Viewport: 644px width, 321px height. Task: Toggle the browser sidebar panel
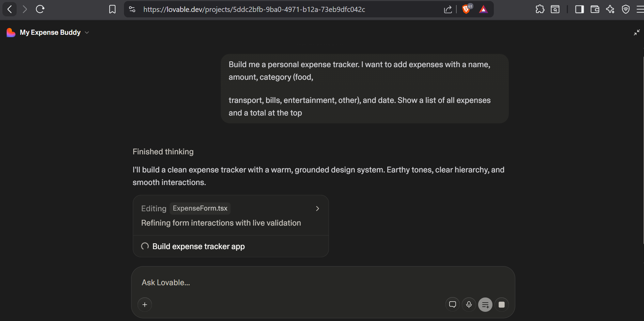(x=579, y=9)
